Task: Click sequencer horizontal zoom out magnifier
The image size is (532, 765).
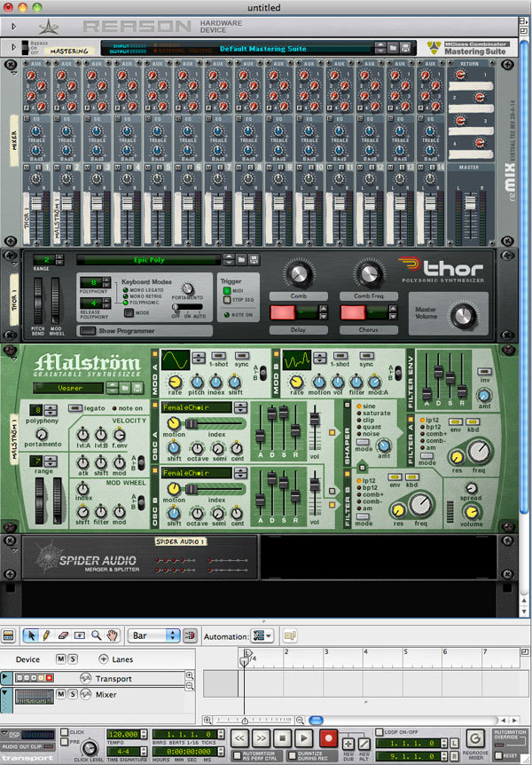Action: point(301,720)
